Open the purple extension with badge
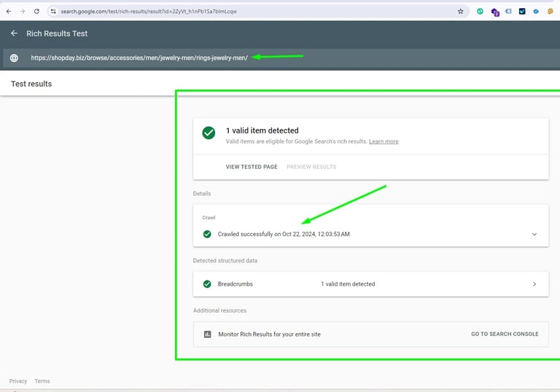The image size is (560, 392). coord(494,12)
